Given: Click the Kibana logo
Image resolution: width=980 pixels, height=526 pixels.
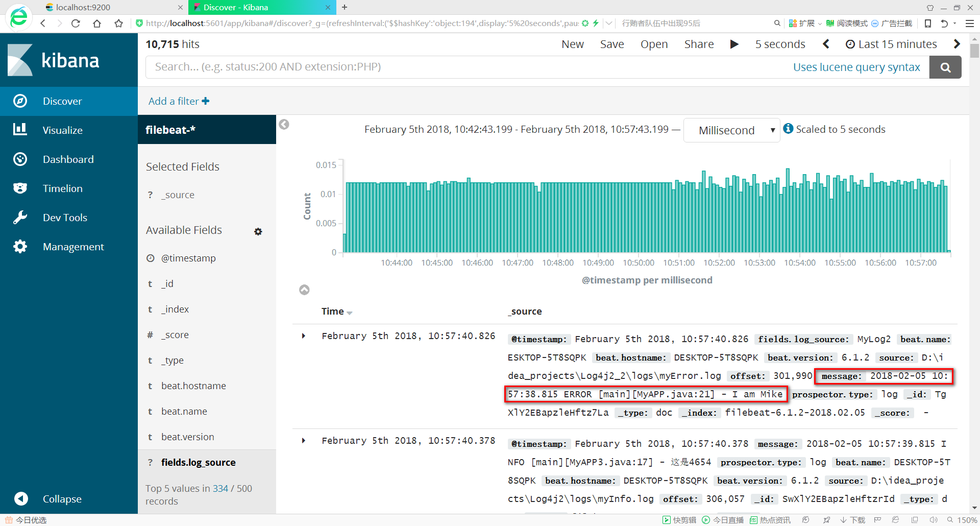Looking at the screenshot, I should pyautogui.click(x=54, y=60).
